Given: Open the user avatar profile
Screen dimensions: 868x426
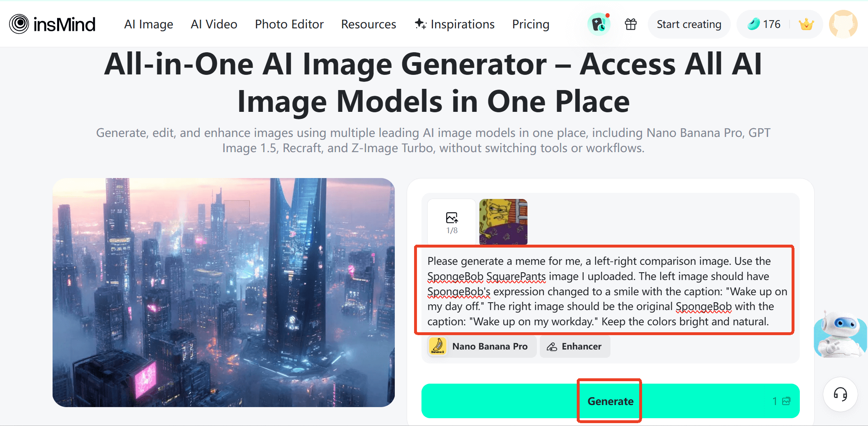Looking at the screenshot, I should 843,24.
